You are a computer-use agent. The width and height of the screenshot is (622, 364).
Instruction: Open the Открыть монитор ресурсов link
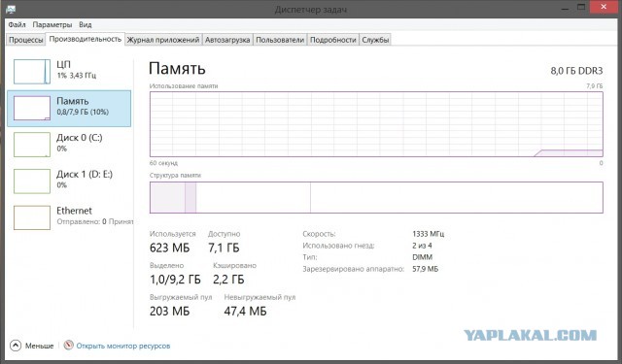coord(123,346)
